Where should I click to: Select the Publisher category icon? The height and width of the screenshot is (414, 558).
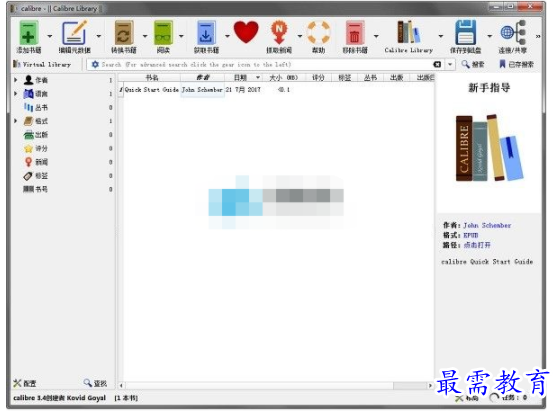(x=28, y=135)
